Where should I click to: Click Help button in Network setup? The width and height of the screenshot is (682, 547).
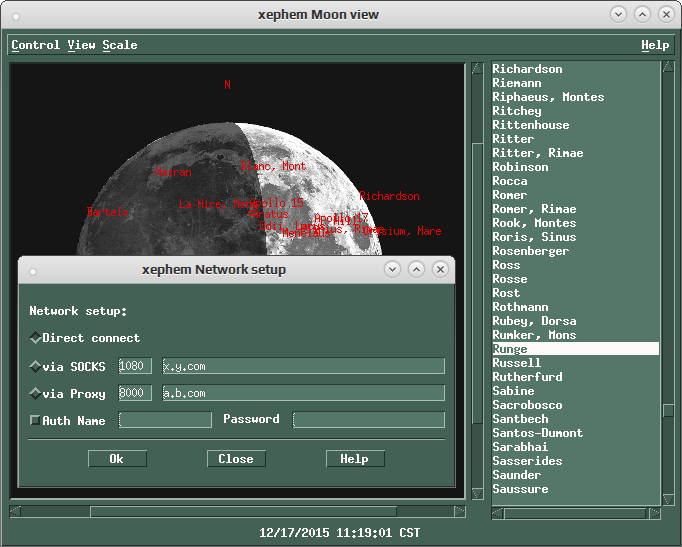pyautogui.click(x=355, y=459)
